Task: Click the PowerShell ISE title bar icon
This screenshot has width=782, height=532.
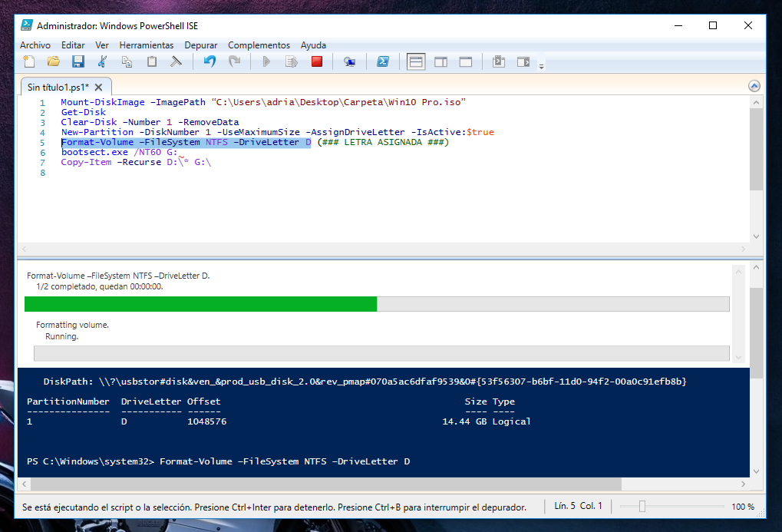Action: tap(26, 25)
